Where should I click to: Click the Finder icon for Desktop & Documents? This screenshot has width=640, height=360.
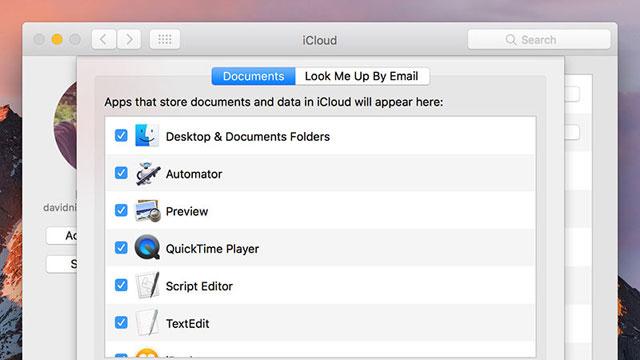tap(147, 136)
